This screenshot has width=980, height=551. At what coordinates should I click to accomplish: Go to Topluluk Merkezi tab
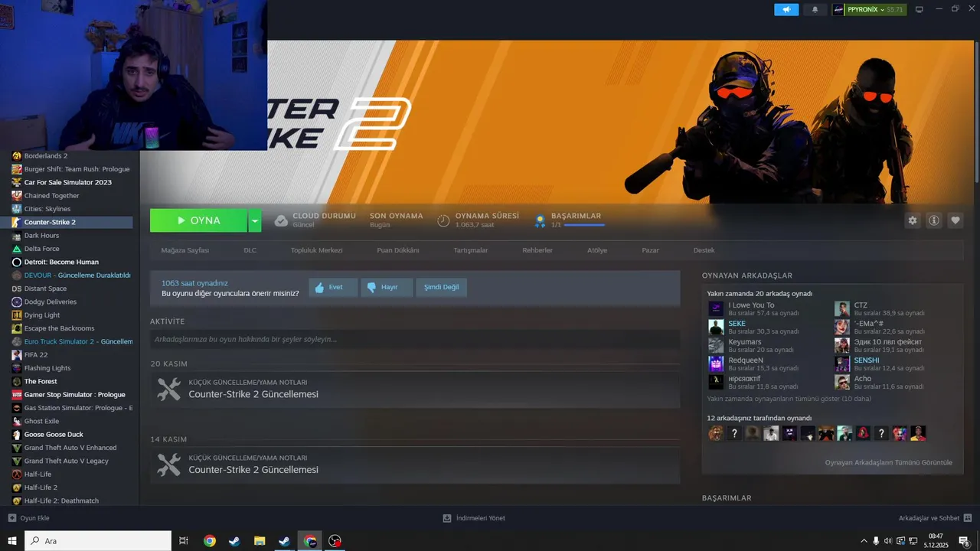tap(316, 250)
